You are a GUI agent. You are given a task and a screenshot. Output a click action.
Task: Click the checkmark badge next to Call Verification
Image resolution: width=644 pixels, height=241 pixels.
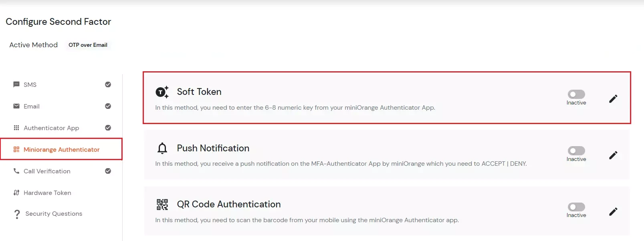click(x=107, y=171)
